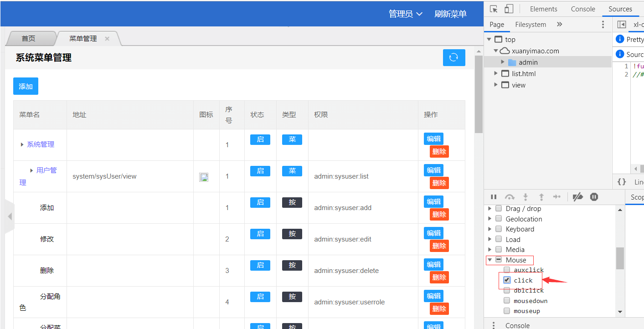Click the event listener list scrollbar thumb
This screenshot has width=644, height=329.
point(620,258)
